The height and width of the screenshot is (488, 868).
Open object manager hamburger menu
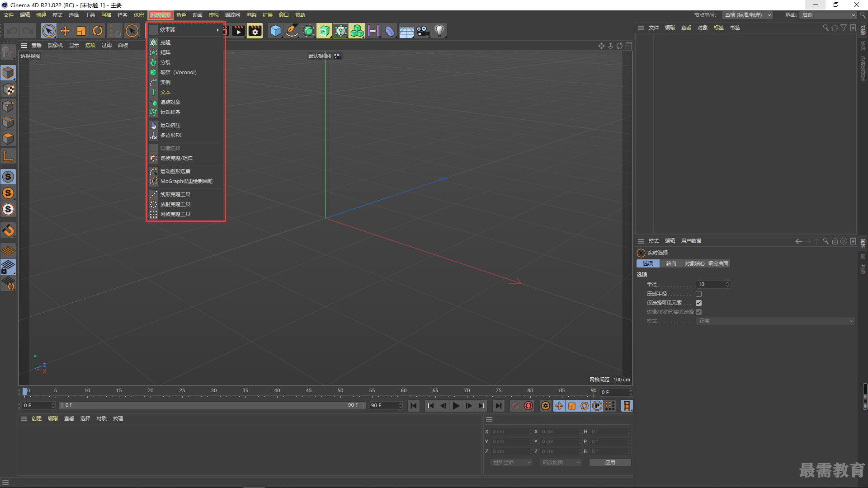click(x=641, y=28)
